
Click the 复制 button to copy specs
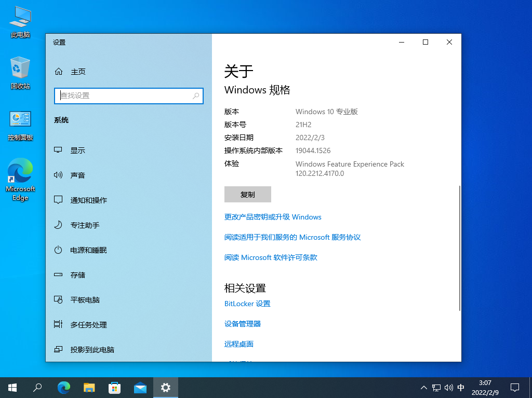[x=248, y=194]
